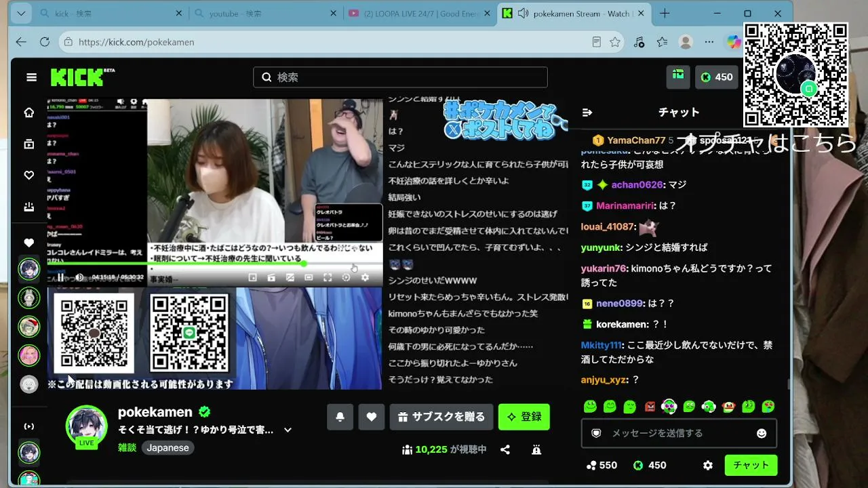The image size is (868, 488).
Task: Open video player settings gear
Action: tap(365, 277)
